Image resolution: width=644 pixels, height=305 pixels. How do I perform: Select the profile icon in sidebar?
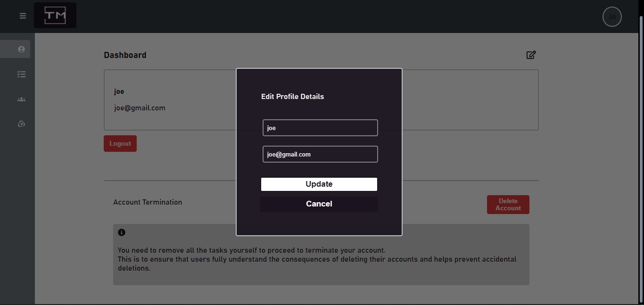(x=21, y=49)
